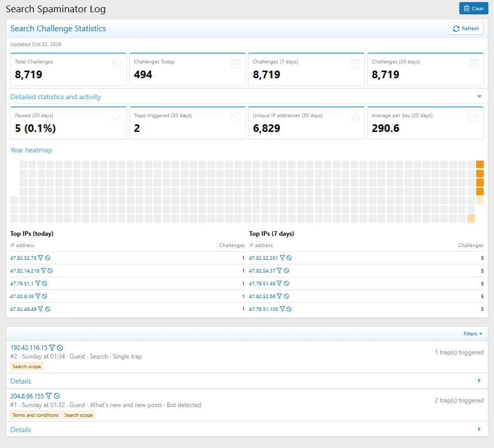Select the Unique IP addresses card
This screenshot has width=494, height=448.
(306, 123)
